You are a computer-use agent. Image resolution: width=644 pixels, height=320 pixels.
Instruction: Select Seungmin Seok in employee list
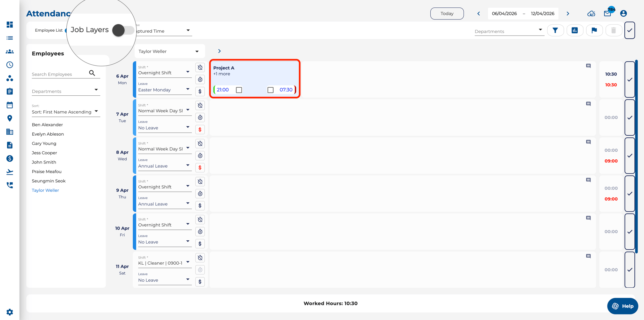pos(49,181)
